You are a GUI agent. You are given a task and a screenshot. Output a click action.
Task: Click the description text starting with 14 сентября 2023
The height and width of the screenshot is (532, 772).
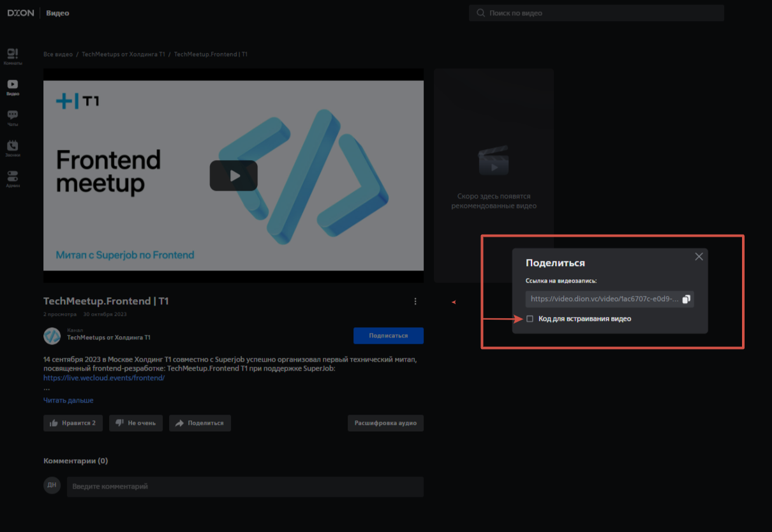230,364
